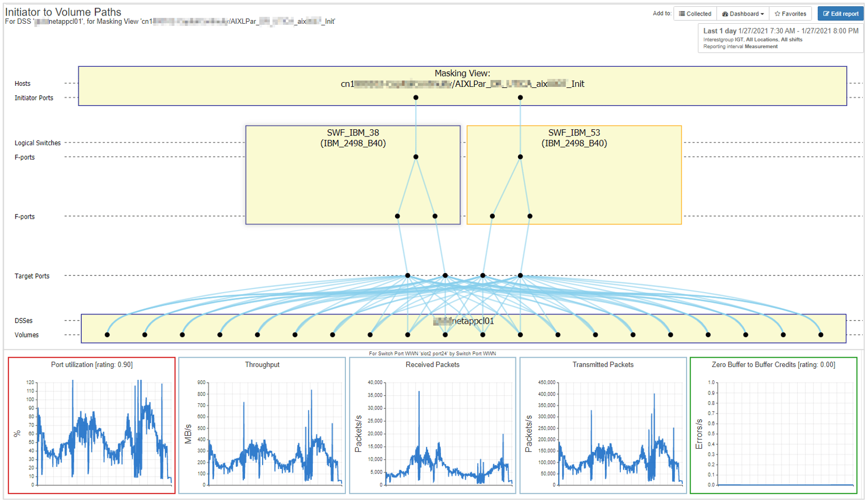Click the Switch Port WWN caption text
Viewport: 868px width, 504px height.
click(432, 354)
